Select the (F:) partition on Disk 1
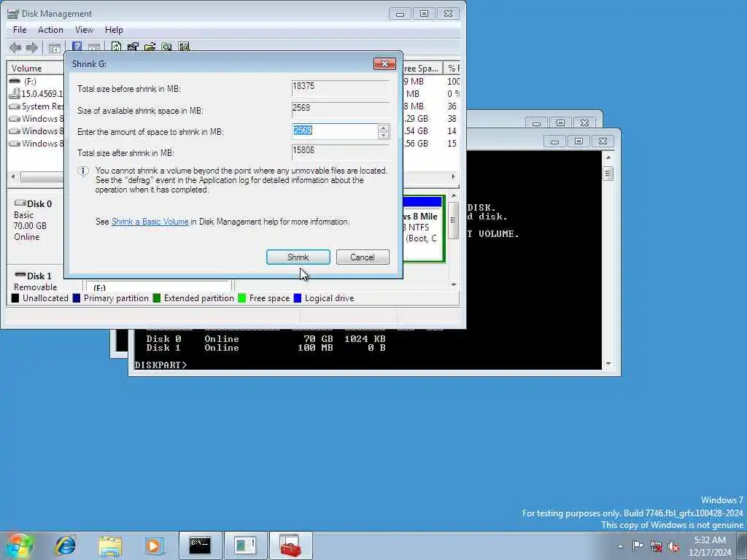The height and width of the screenshot is (560, 747). click(158, 286)
